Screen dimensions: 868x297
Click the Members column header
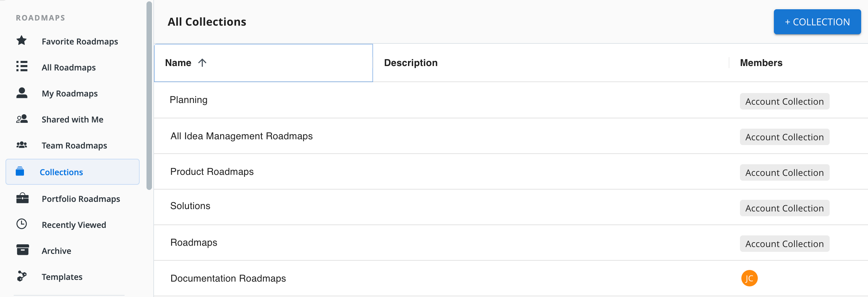(x=761, y=63)
